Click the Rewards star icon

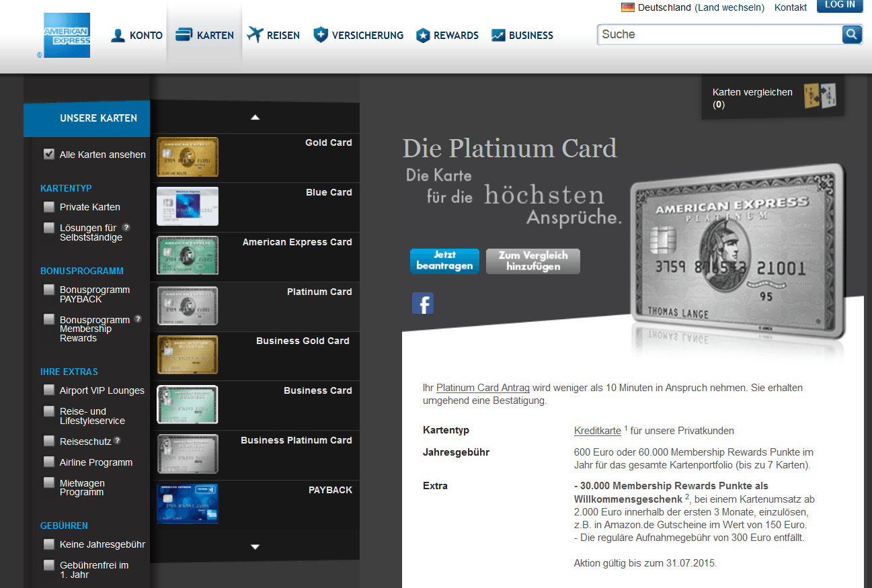click(423, 36)
